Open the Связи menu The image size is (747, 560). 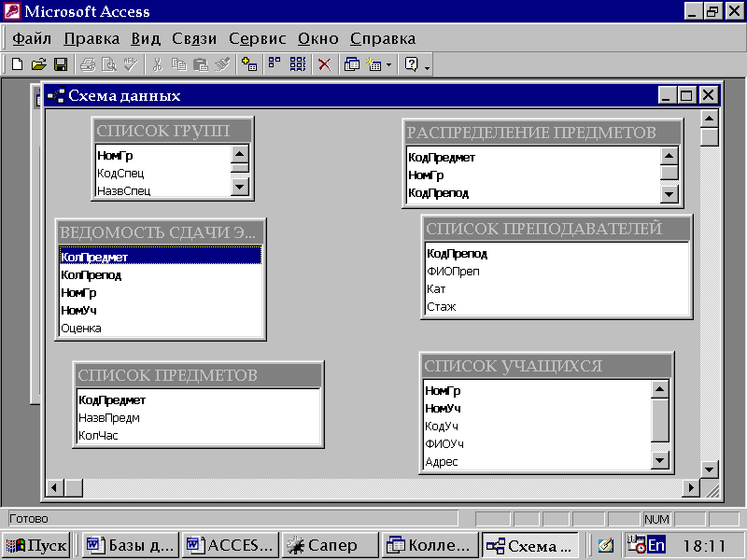(194, 38)
